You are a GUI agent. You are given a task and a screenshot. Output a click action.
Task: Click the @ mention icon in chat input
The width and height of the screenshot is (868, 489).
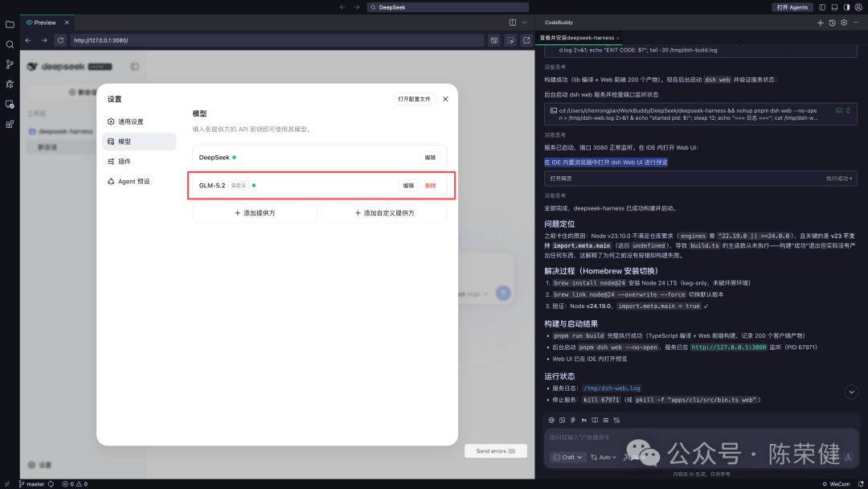[551, 421]
